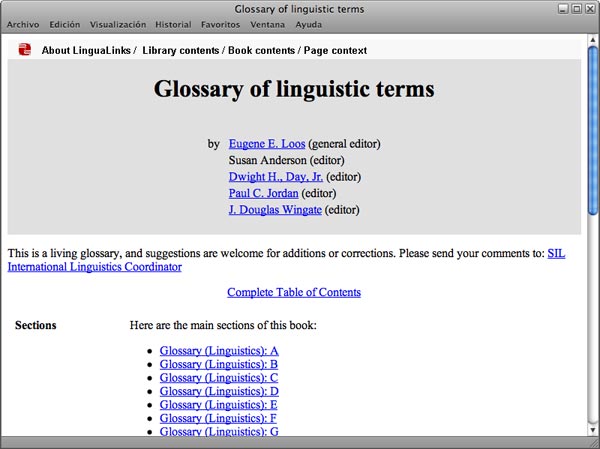Open the Complete Table of Contents
The width and height of the screenshot is (600, 449).
tap(294, 292)
